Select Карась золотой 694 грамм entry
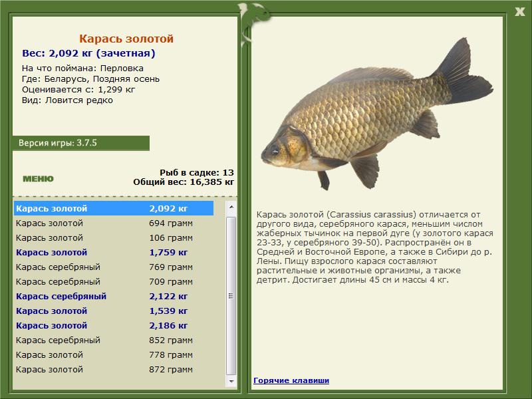The height and width of the screenshot is (399, 532). (x=114, y=223)
